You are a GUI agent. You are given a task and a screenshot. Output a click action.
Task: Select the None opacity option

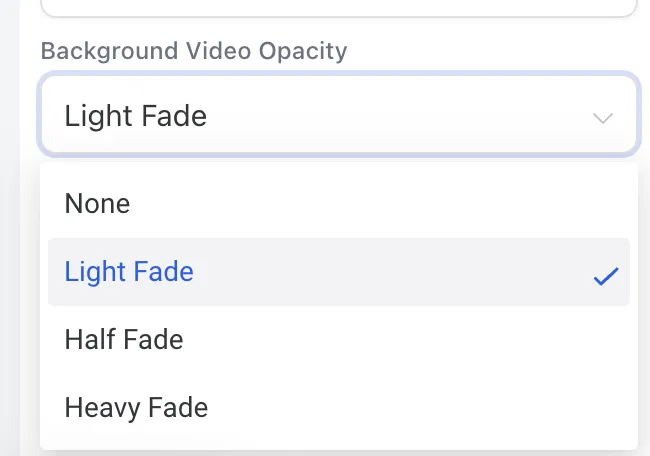click(x=338, y=204)
